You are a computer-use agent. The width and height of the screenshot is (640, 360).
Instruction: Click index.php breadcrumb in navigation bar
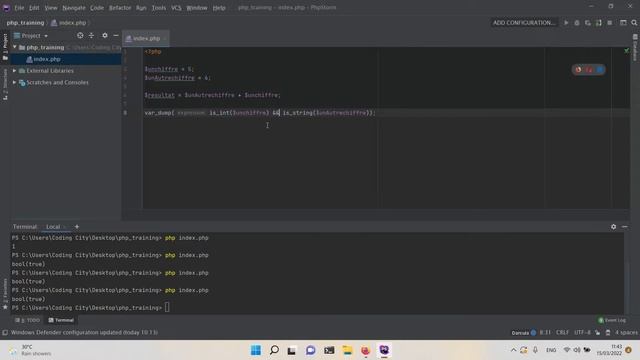[x=69, y=23]
